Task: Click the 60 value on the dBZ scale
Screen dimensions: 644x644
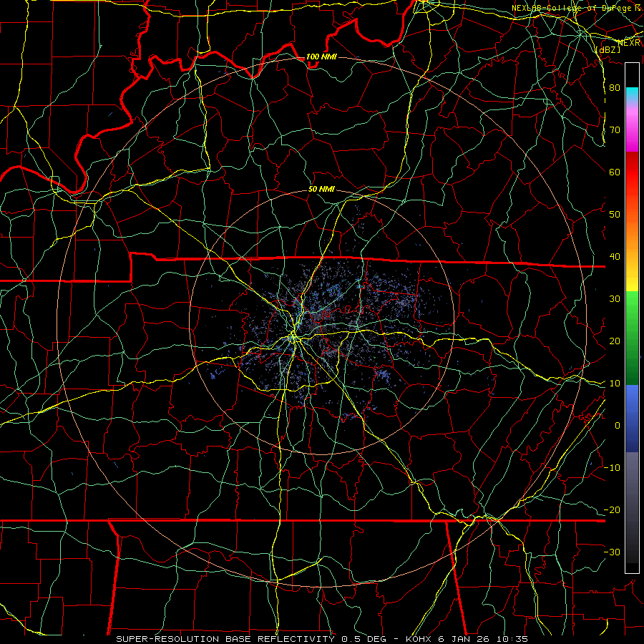Action: pos(615,172)
